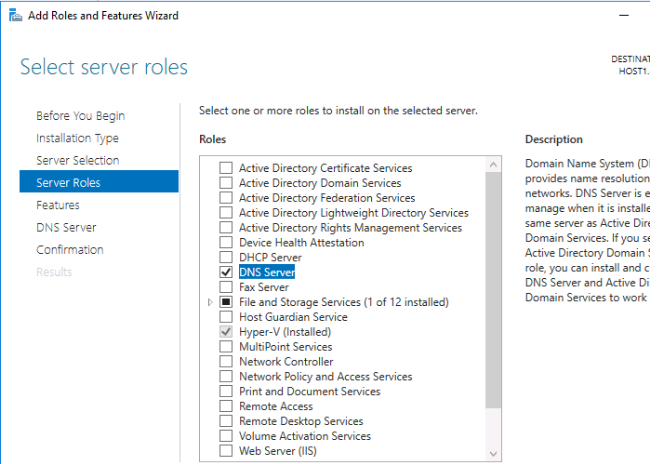Viewport: 670px width, 464px height.
Task: Click the Select server roles heading
Action: pos(104,67)
